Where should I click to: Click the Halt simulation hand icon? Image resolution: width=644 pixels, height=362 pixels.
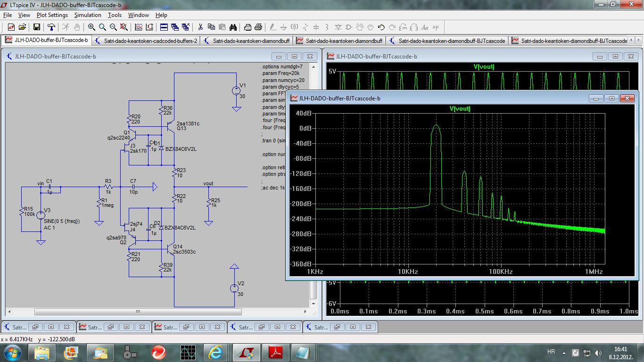click(76, 27)
